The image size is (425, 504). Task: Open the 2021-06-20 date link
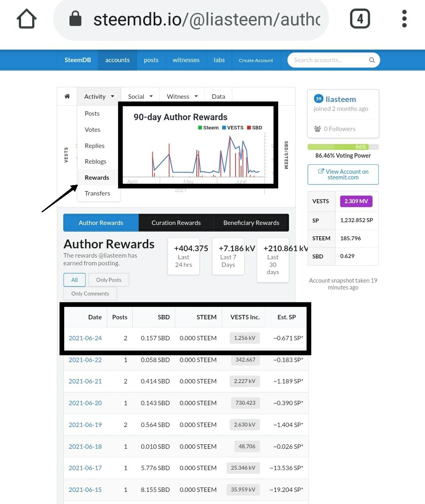85,403
